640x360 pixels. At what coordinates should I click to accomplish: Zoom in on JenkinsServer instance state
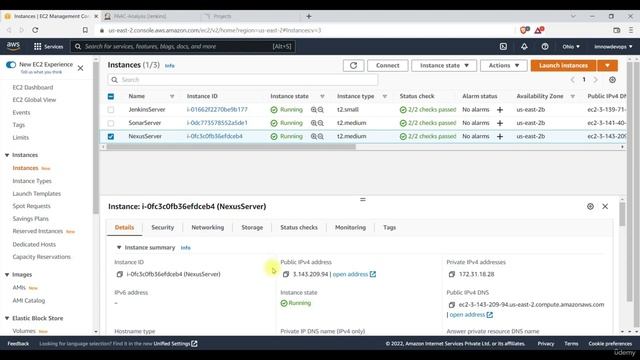[x=313, y=110]
